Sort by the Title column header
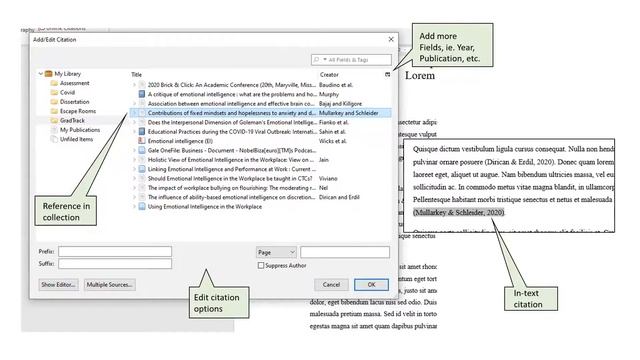Screen dimensions: 640x360 tap(136, 75)
